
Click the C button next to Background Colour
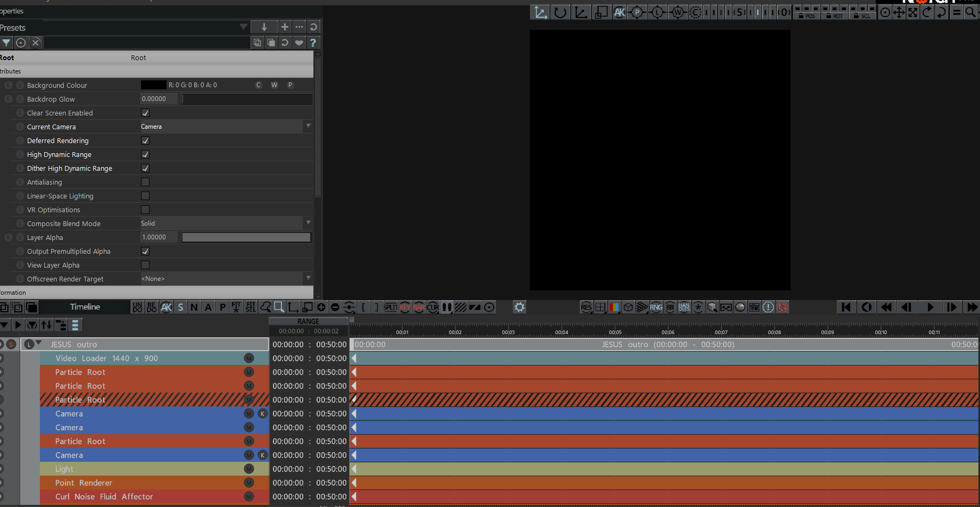pos(259,85)
